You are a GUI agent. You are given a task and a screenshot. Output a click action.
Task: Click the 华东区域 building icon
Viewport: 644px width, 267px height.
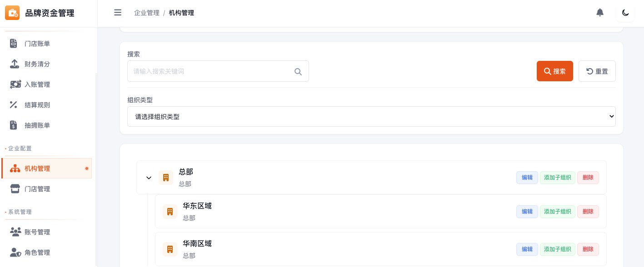(x=170, y=212)
